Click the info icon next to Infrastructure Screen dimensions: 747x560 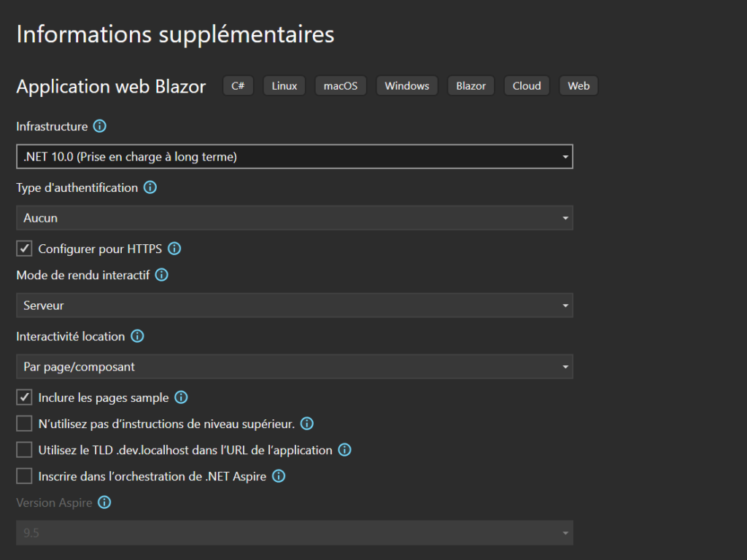(x=100, y=126)
